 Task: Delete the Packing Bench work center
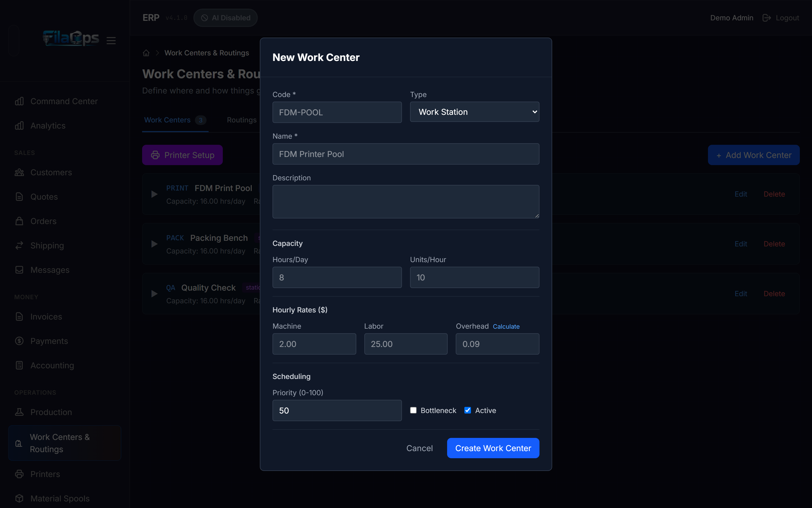774,244
